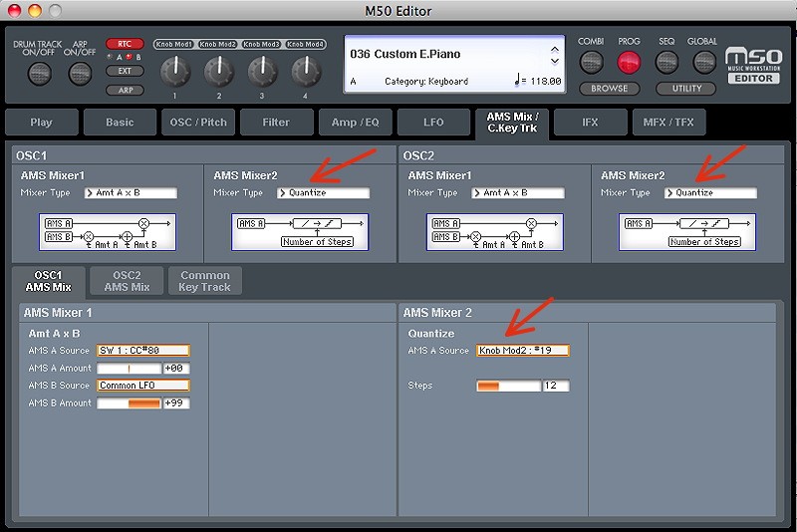
Task: Select the EXT knob mode button
Action: pos(125,71)
